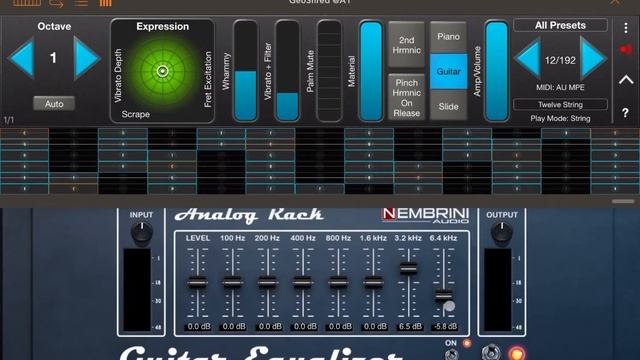Adjust the 1.6 kHz EQ fader
This screenshot has width=640, height=360.
point(373,282)
